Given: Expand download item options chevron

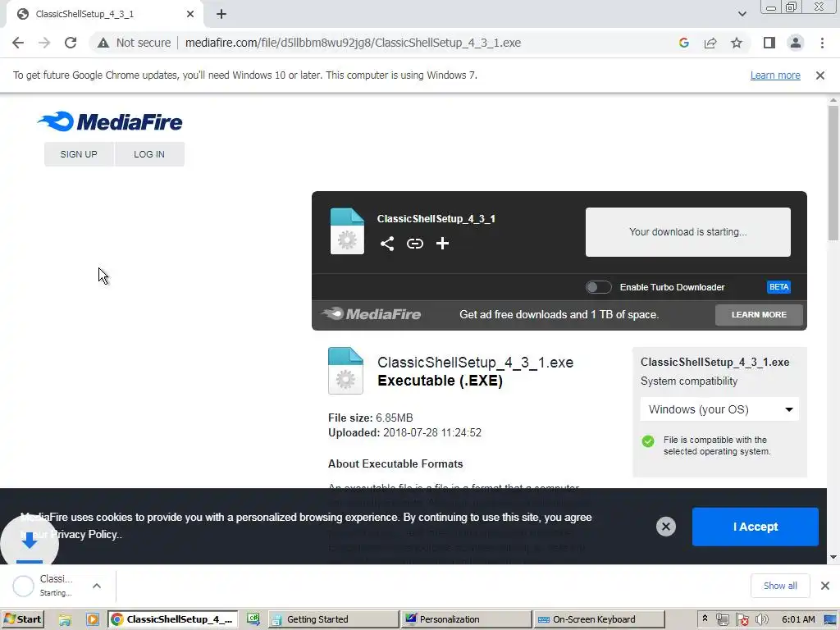Looking at the screenshot, I should pyautogui.click(x=97, y=586).
